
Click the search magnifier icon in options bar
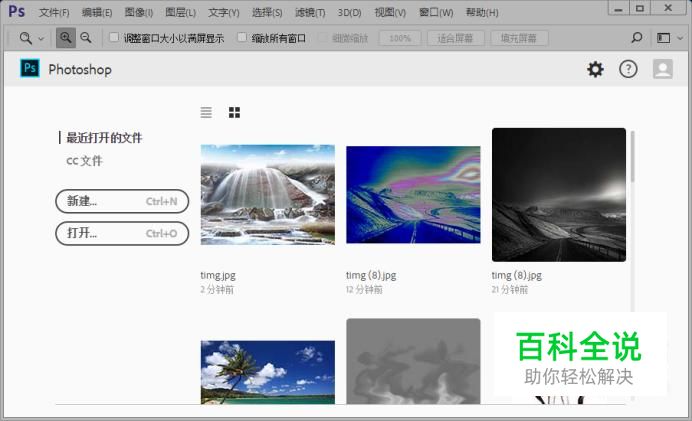(636, 38)
